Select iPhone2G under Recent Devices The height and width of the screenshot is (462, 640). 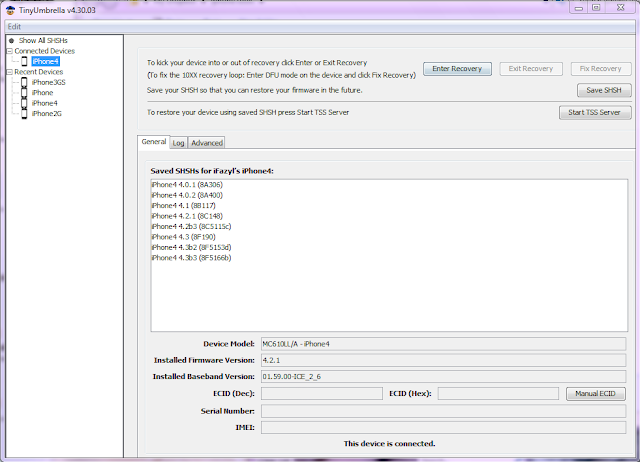[47, 114]
